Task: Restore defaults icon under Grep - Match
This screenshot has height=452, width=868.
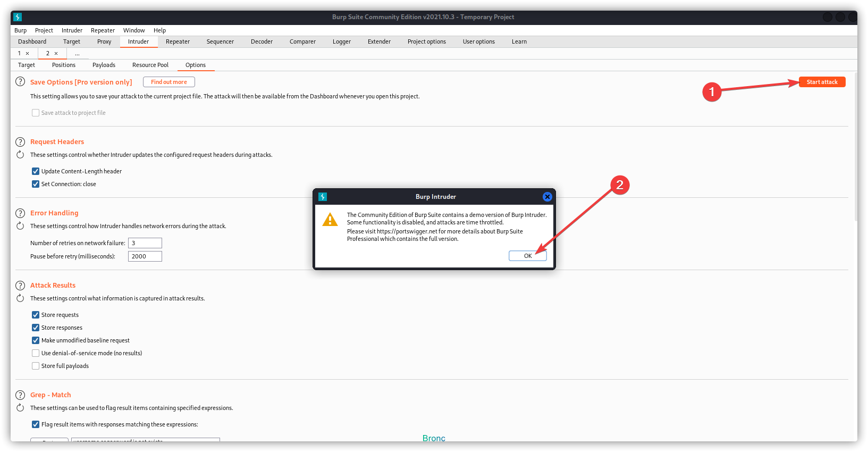Action: coord(20,408)
